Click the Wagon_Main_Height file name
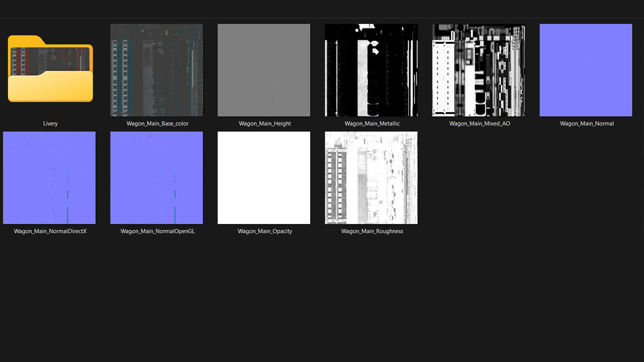The height and width of the screenshot is (362, 644). coord(265,124)
